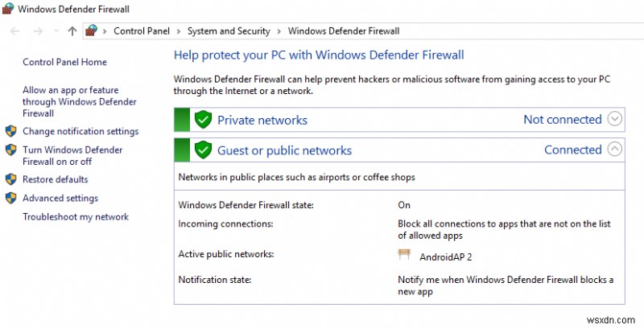This screenshot has height=328, width=644.
Task: Open Control Panel Home link
Action: pos(64,62)
